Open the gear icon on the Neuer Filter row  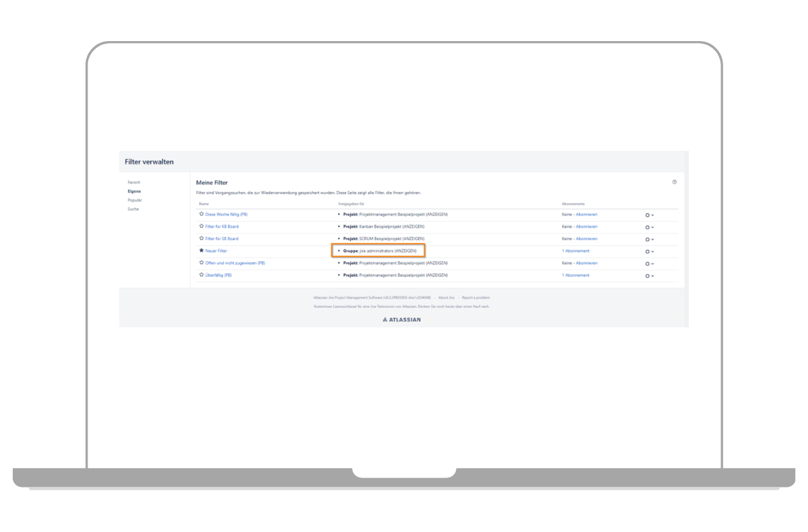coord(648,251)
